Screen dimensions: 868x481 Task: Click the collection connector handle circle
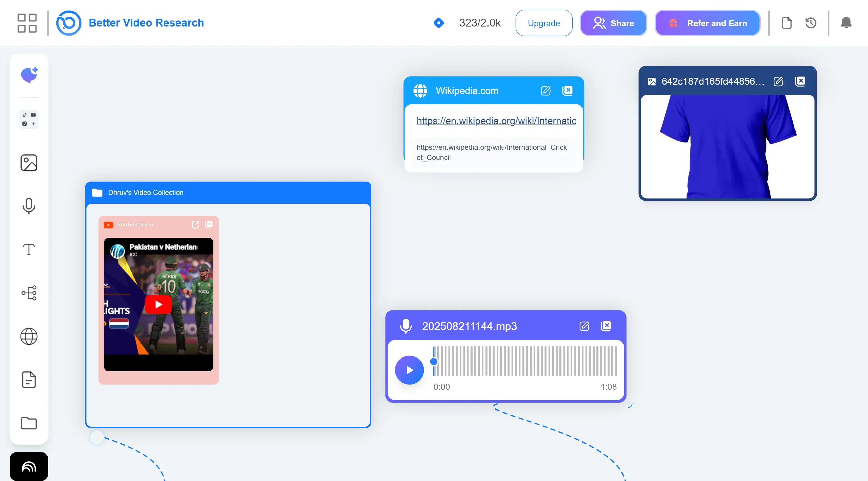click(97, 437)
